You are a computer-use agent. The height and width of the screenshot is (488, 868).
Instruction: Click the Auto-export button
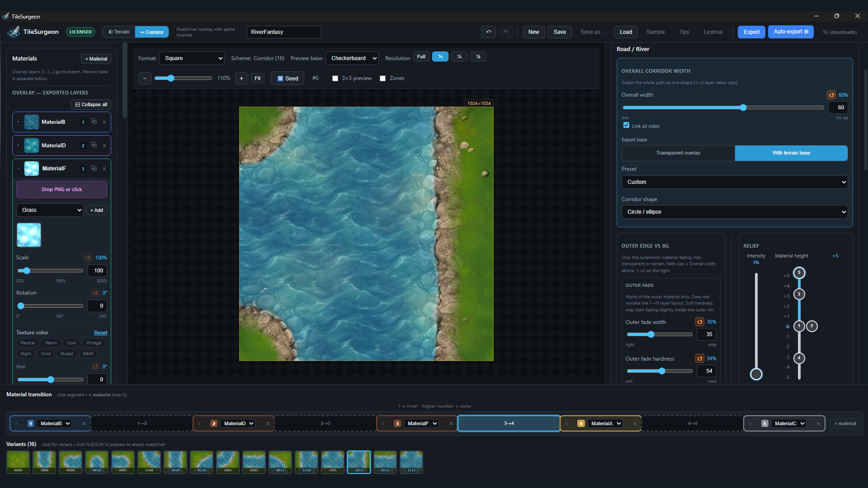pos(791,32)
